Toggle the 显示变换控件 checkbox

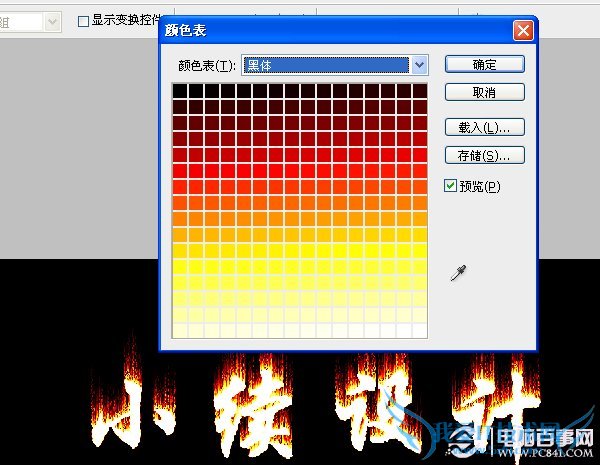pos(83,21)
